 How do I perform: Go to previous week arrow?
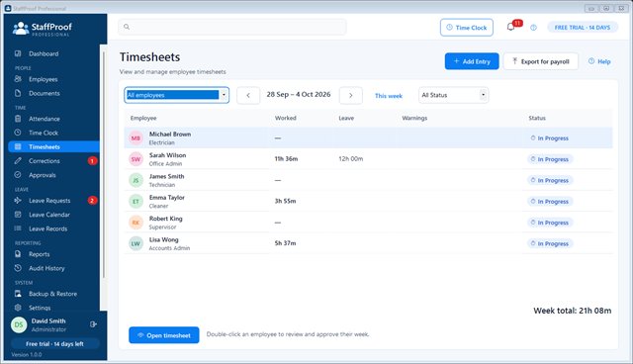tap(248, 96)
